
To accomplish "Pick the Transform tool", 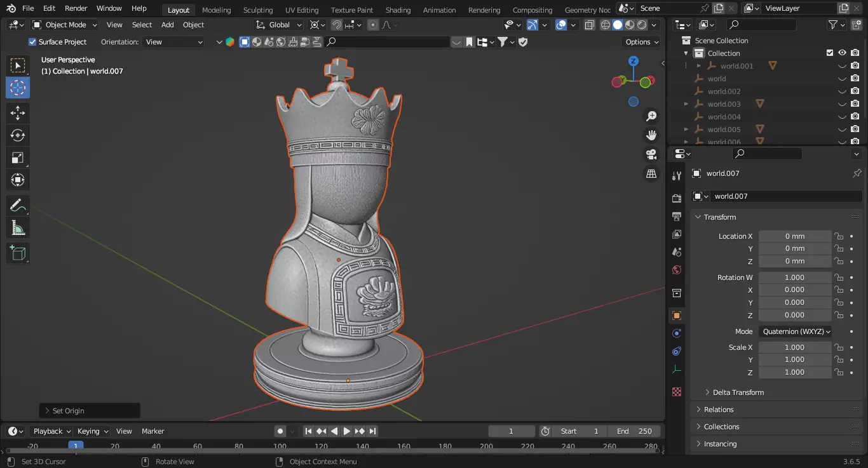I will [18, 180].
